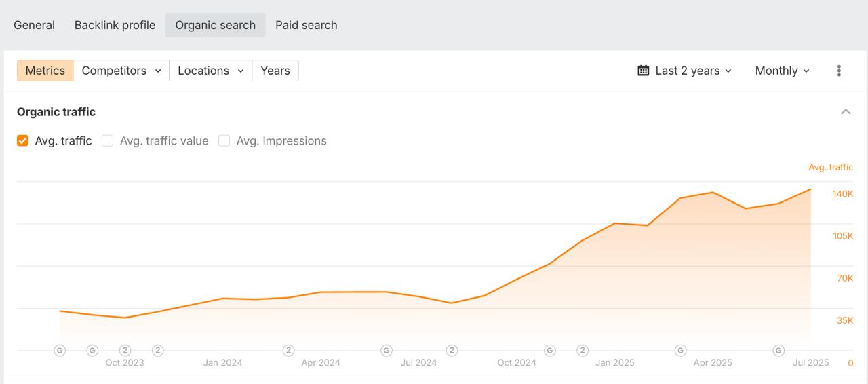Collapse the Organic traffic section

pos(846,112)
